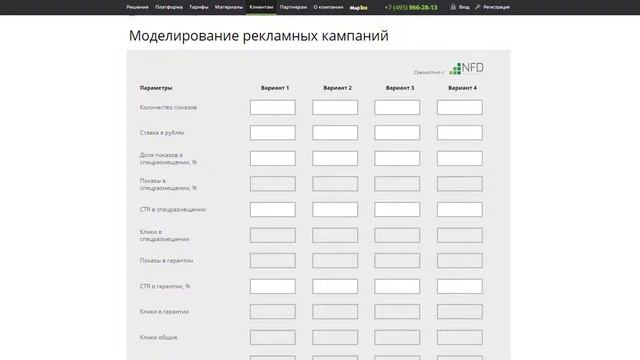Click the lock icon beside Вход
The image size is (640, 360).
point(453,7)
